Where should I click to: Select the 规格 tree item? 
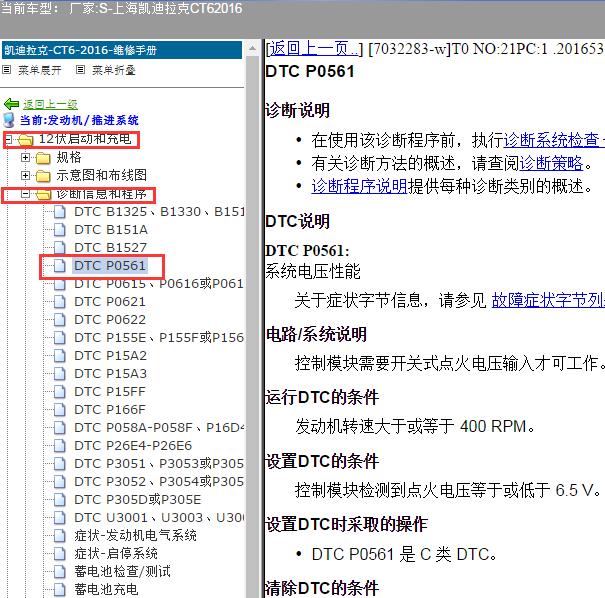pos(69,157)
